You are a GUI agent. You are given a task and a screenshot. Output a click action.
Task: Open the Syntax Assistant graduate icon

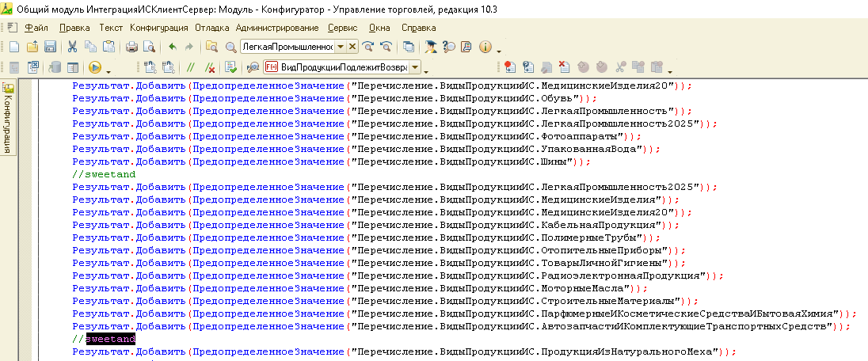click(431, 47)
